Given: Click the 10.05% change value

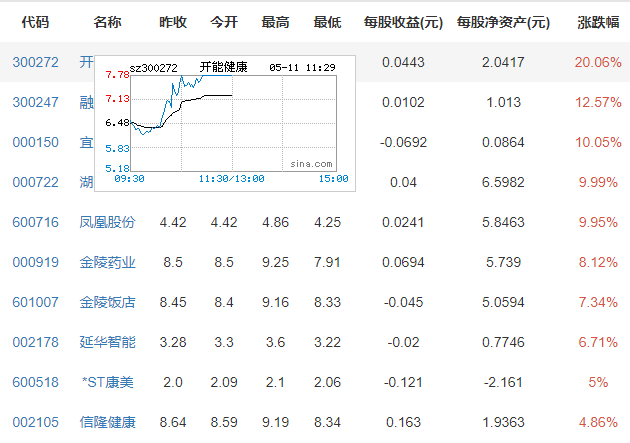Looking at the screenshot, I should 598,142.
